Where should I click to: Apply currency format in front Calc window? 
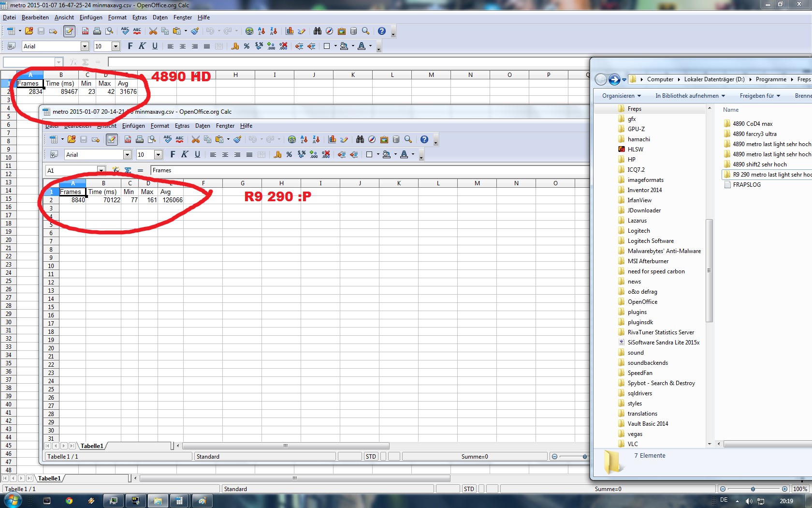tap(277, 154)
